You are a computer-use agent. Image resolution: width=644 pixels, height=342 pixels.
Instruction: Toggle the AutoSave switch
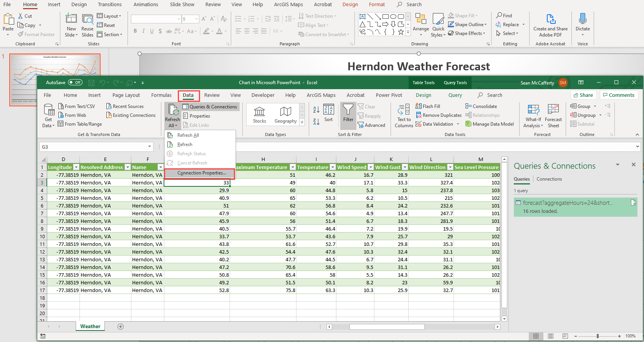[75, 83]
